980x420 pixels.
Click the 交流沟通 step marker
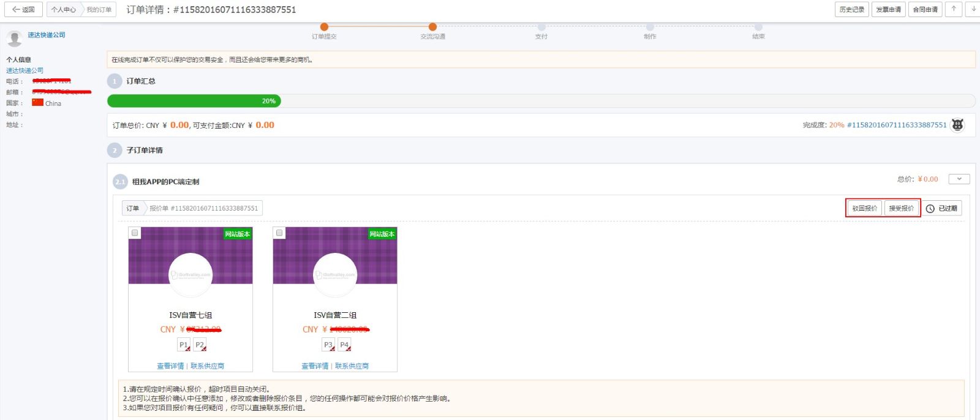(x=432, y=27)
